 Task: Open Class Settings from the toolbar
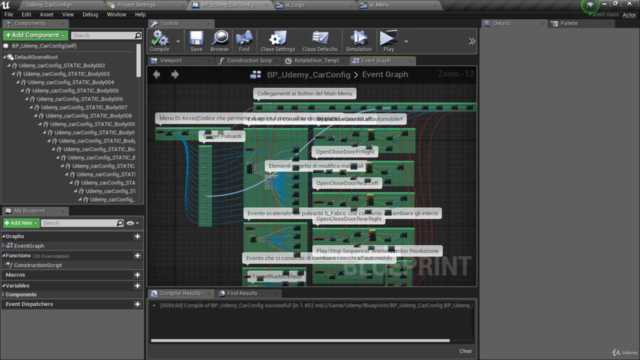(x=278, y=41)
